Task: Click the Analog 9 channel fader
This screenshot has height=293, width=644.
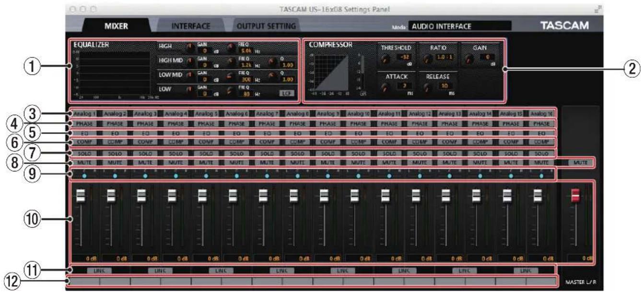Action: pyautogui.click(x=324, y=195)
